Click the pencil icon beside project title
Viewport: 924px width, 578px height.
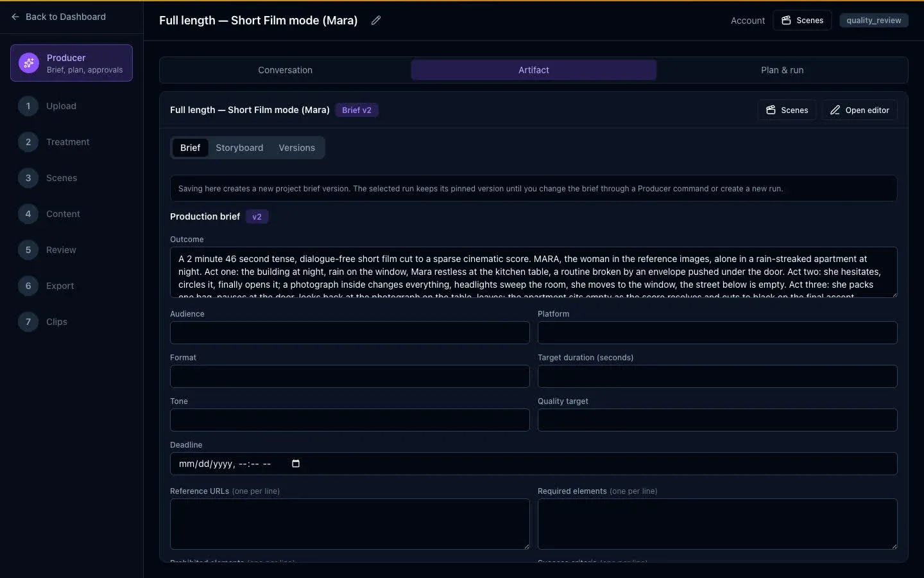pyautogui.click(x=376, y=21)
